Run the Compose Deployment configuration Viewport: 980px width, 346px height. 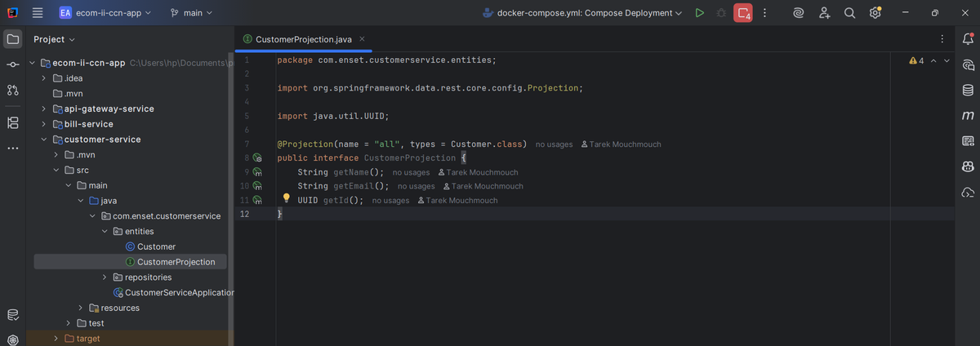click(x=699, y=13)
